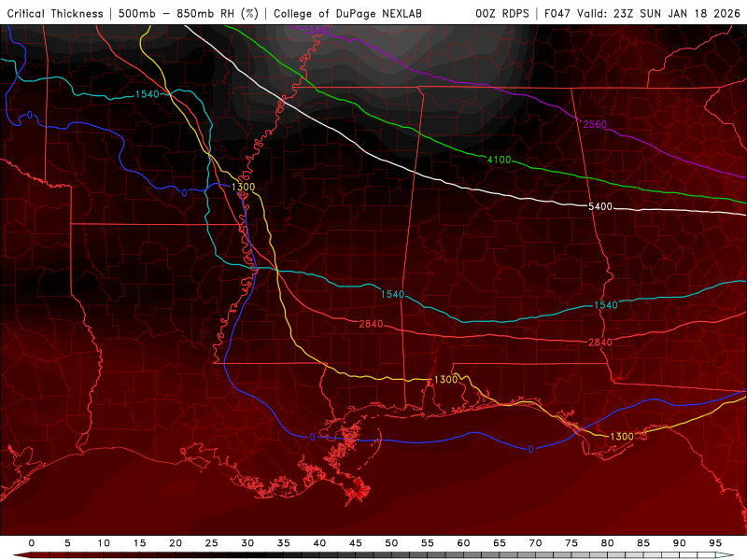The image size is (747, 560).
Task: Click the colorbar tick label 15
Action: tap(139, 543)
